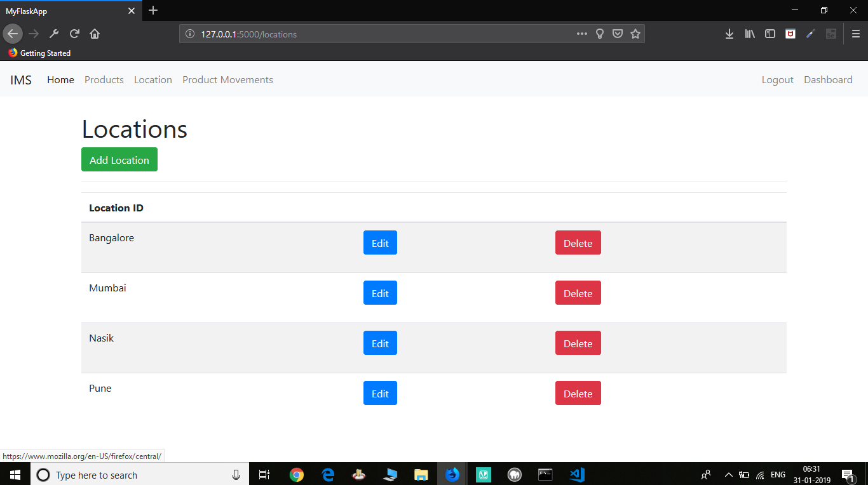Viewport: 868px width, 485px height.
Task: Bookmark the page with the star icon
Action: pos(635,34)
